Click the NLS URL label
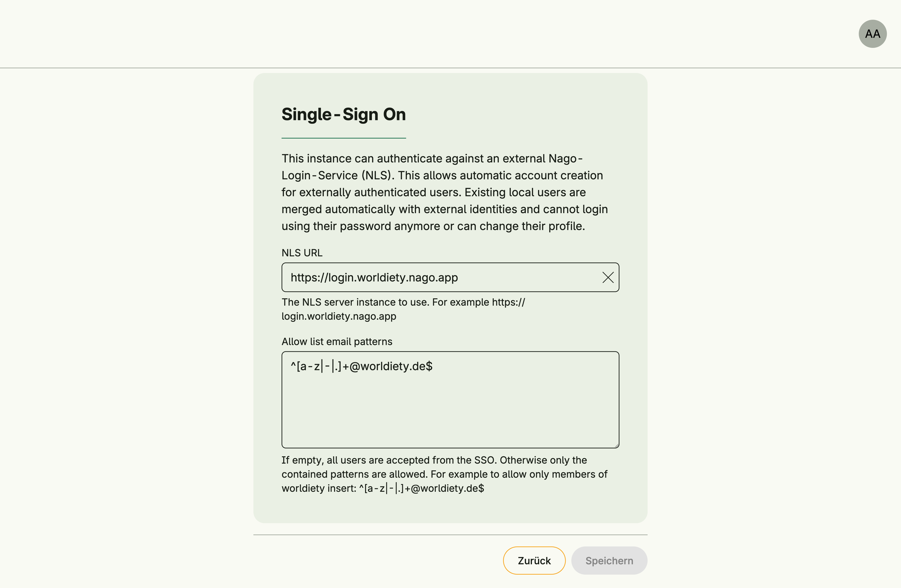Image resolution: width=901 pixels, height=588 pixels. (302, 253)
